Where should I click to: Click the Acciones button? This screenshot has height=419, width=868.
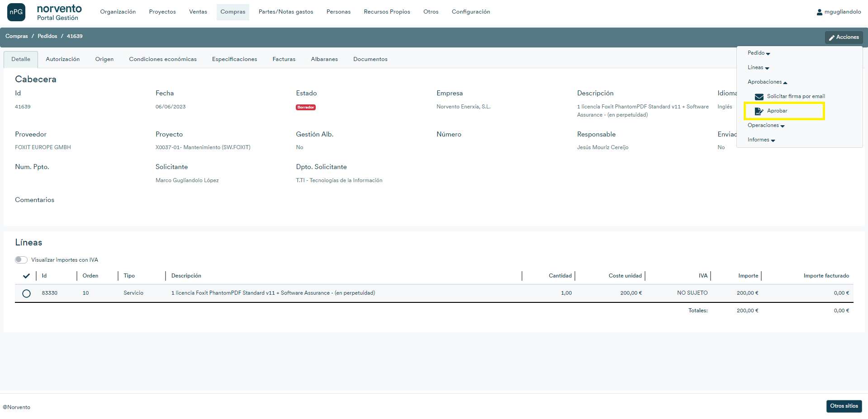coord(844,37)
